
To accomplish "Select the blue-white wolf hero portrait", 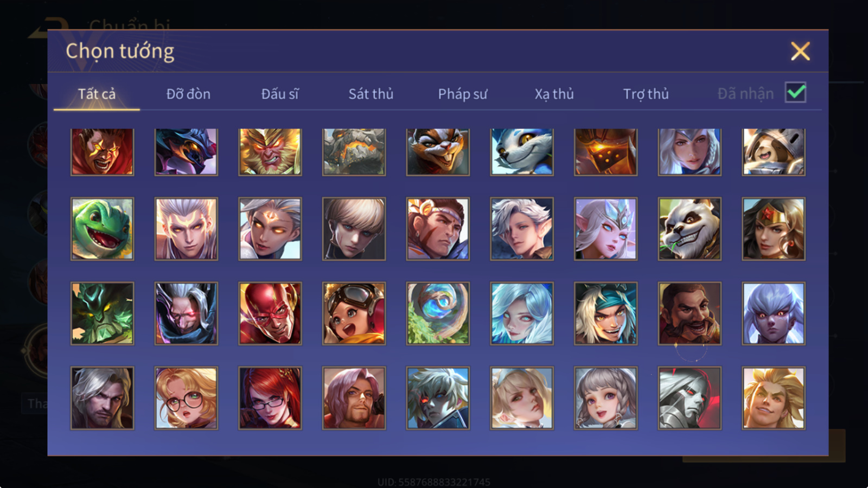I will pos(522,152).
